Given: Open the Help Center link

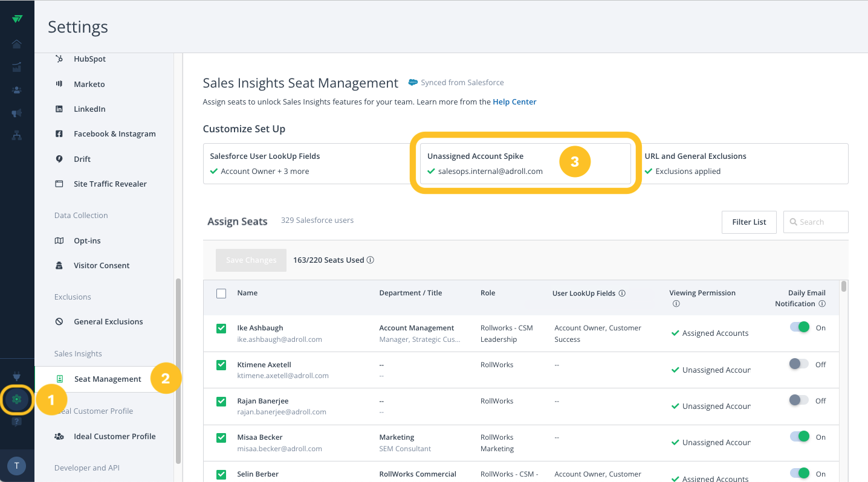Looking at the screenshot, I should tap(514, 102).
